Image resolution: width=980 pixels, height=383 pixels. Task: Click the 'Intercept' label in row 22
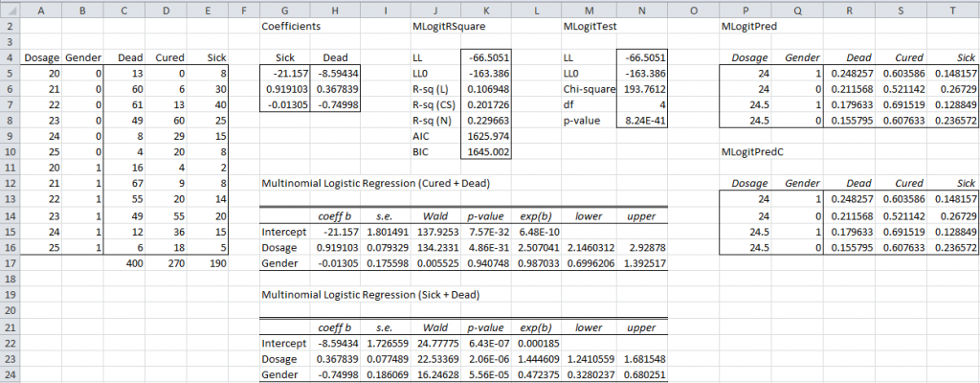click(x=283, y=344)
